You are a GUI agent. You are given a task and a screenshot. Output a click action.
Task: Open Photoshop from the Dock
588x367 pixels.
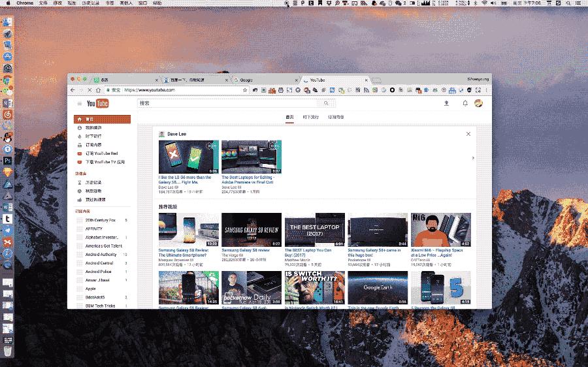7,161
